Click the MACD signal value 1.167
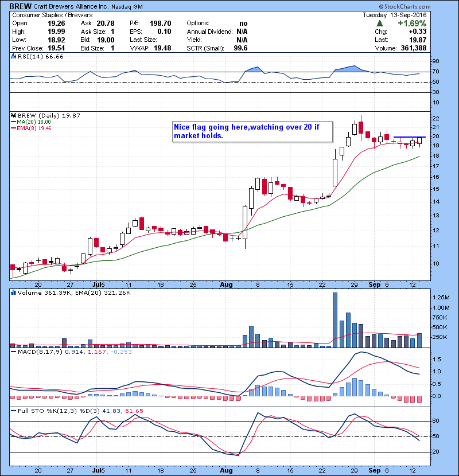The image size is (459, 476). [96, 352]
